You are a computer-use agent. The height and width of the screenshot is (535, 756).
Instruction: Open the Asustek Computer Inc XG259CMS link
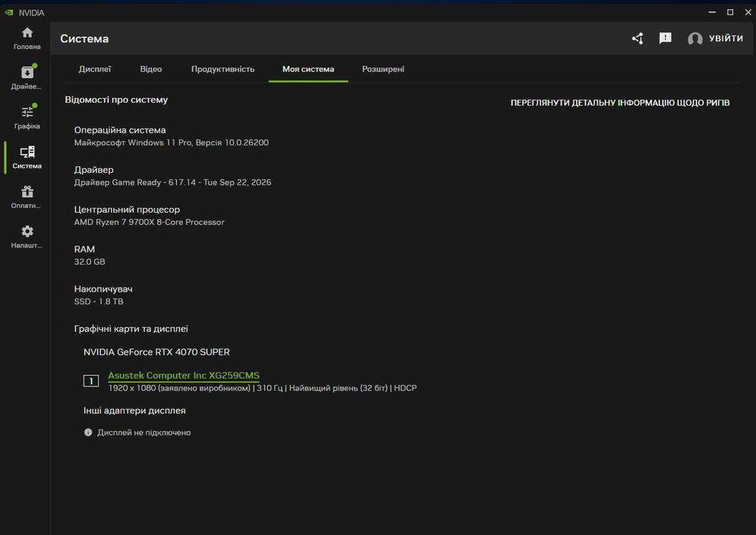tap(184, 375)
